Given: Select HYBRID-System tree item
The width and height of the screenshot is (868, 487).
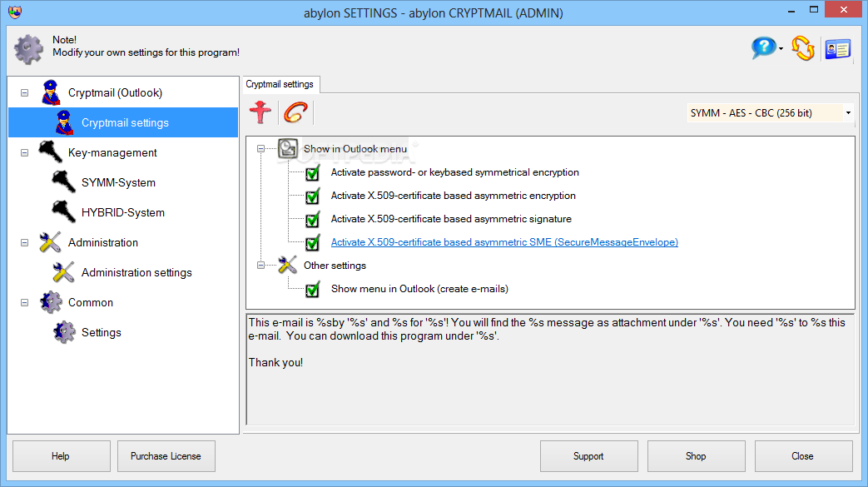Looking at the screenshot, I should click(123, 212).
